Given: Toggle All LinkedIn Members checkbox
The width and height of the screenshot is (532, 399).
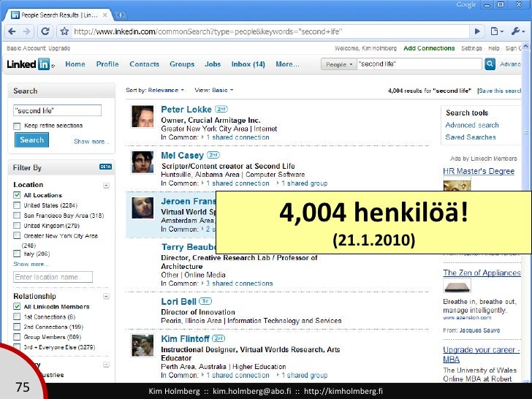Looking at the screenshot, I should [x=17, y=306].
